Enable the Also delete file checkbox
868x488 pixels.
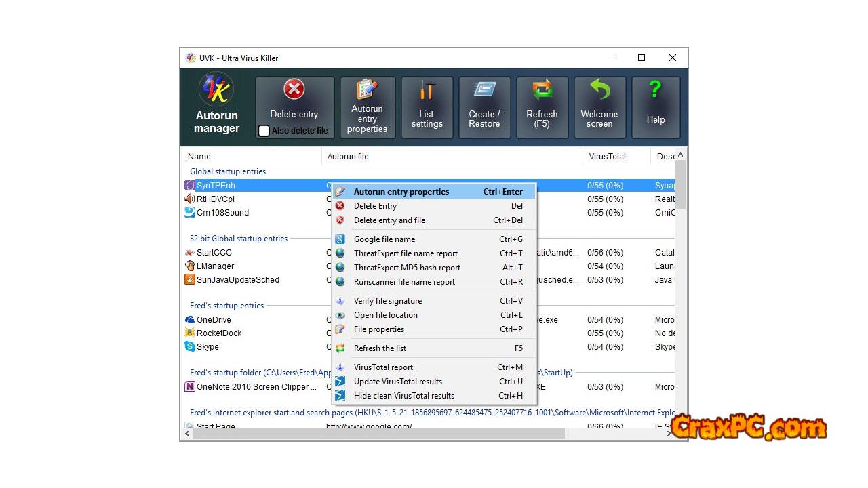[264, 131]
